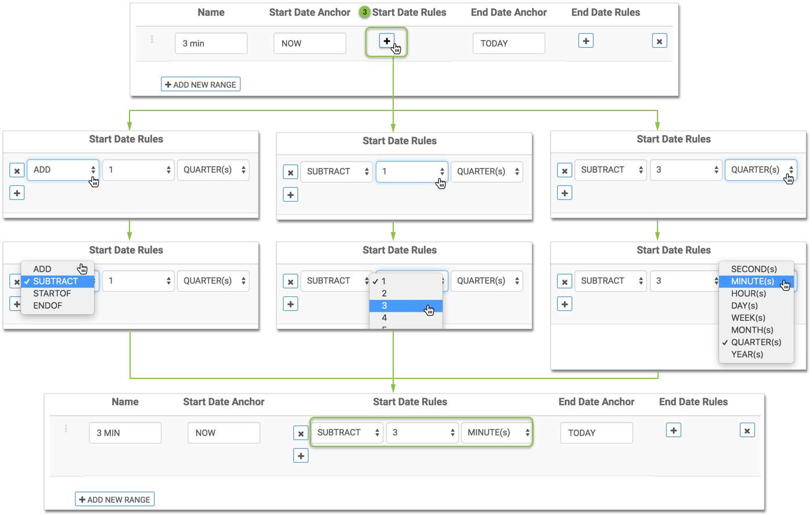Click the End Date Rules plus in the lowercase '3 min' row
The height and width of the screenshot is (515, 812).
pyautogui.click(x=585, y=41)
